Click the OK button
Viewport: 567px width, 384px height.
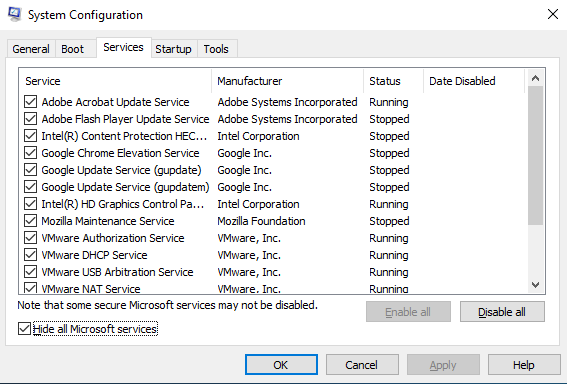[281, 365]
